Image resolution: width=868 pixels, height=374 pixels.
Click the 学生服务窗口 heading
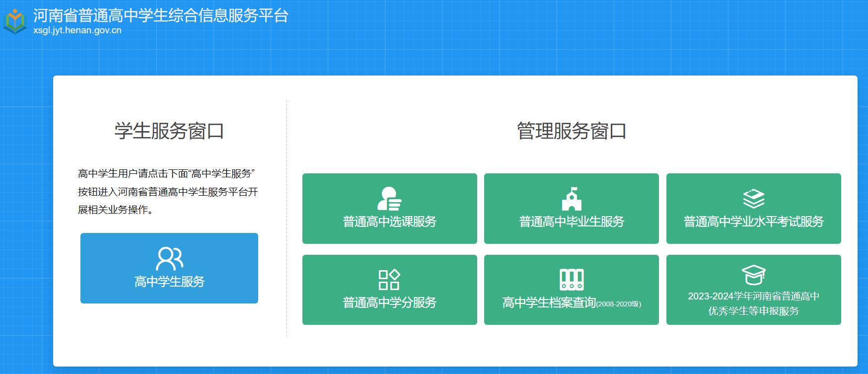point(169,131)
